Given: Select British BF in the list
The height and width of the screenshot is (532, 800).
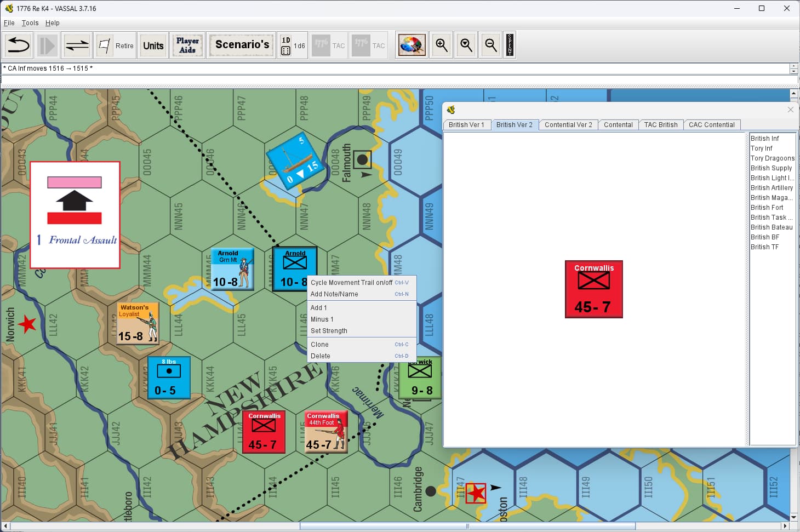Looking at the screenshot, I should coord(772,237).
